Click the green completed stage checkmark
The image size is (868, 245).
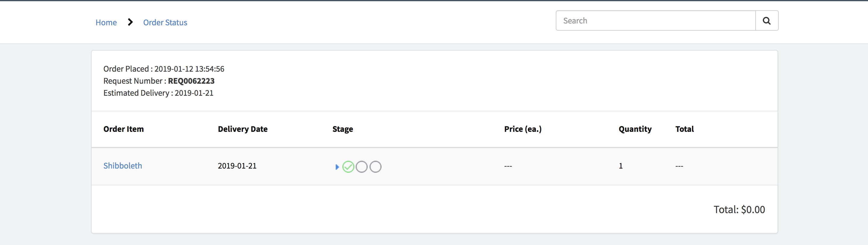click(x=348, y=167)
